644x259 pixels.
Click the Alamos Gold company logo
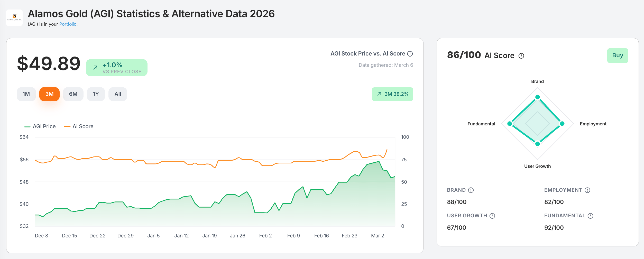(x=14, y=17)
